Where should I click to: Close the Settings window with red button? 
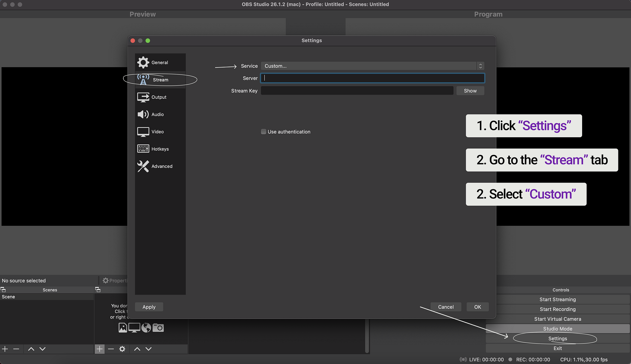pos(133,41)
